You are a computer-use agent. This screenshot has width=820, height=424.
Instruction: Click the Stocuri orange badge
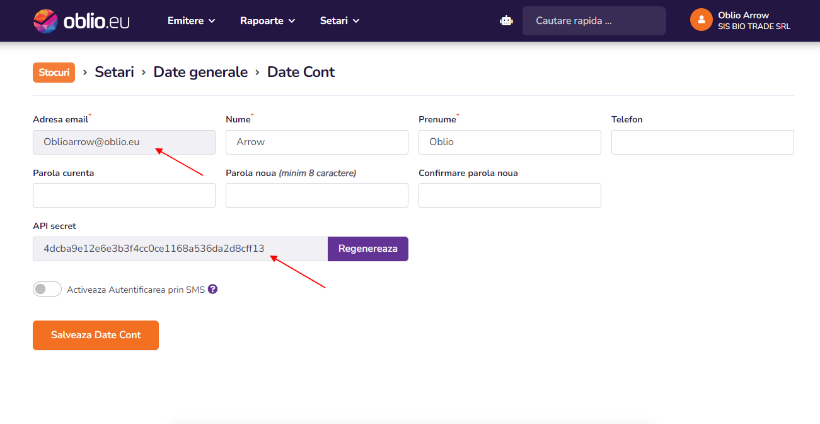(x=54, y=73)
